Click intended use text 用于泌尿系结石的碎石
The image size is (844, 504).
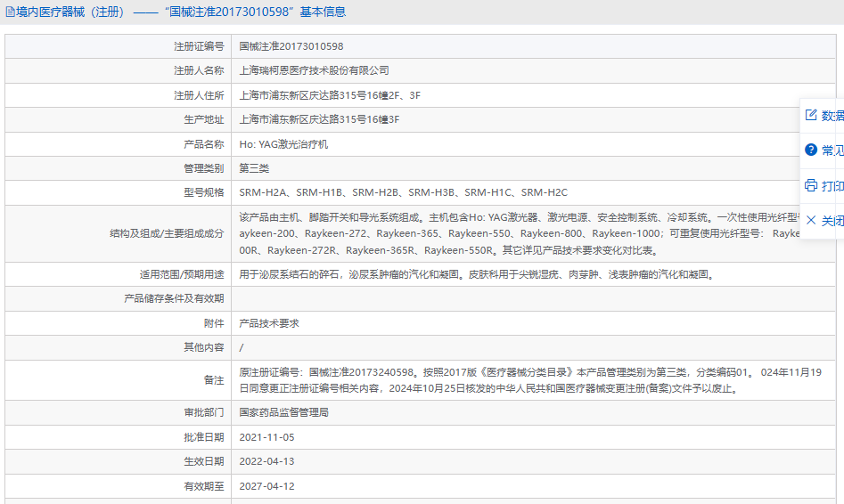coord(476,274)
